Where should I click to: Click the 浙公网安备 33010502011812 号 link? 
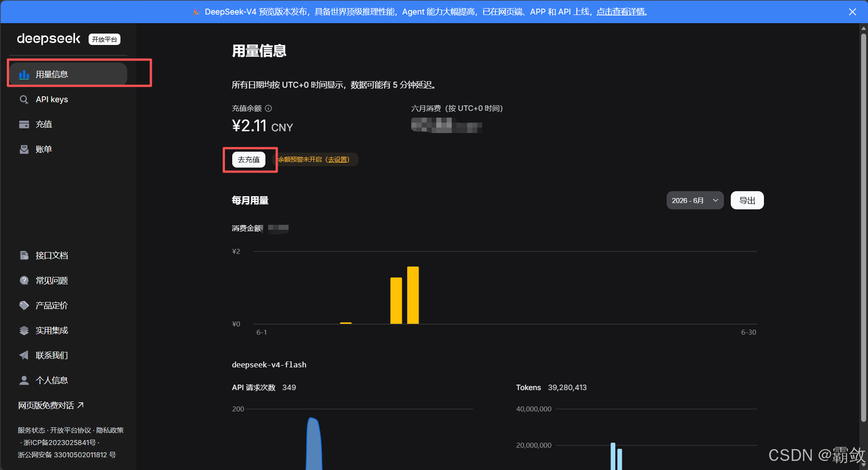tap(67, 455)
